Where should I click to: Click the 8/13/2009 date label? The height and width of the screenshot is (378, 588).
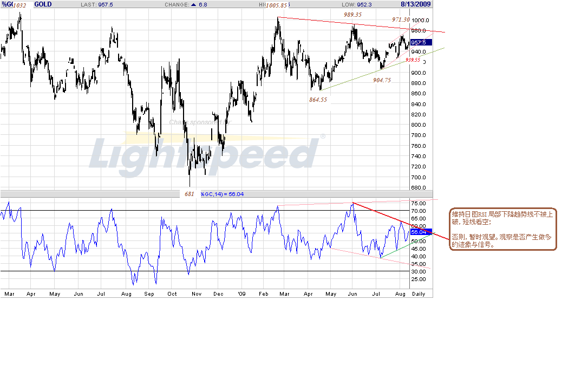(x=416, y=4)
